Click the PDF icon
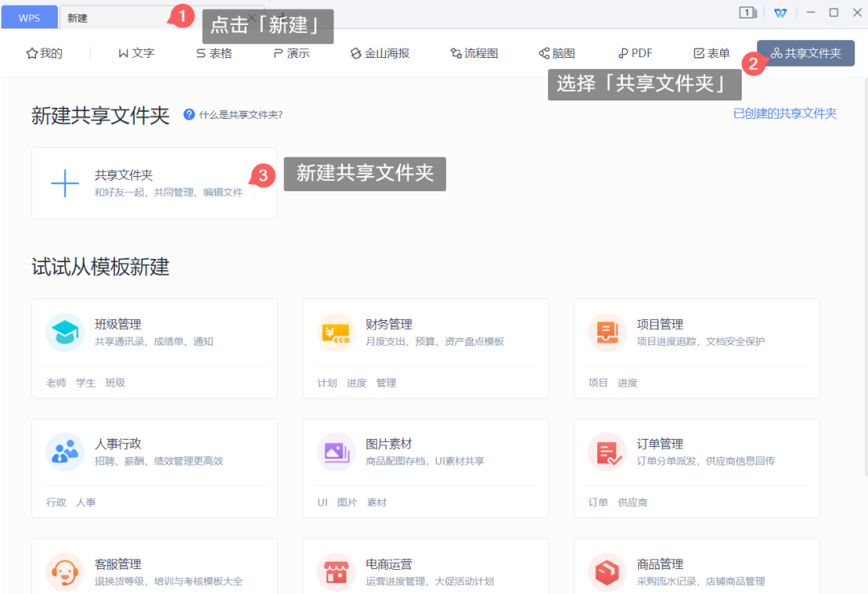Image resolution: width=868 pixels, height=594 pixels. pyautogui.click(x=623, y=53)
